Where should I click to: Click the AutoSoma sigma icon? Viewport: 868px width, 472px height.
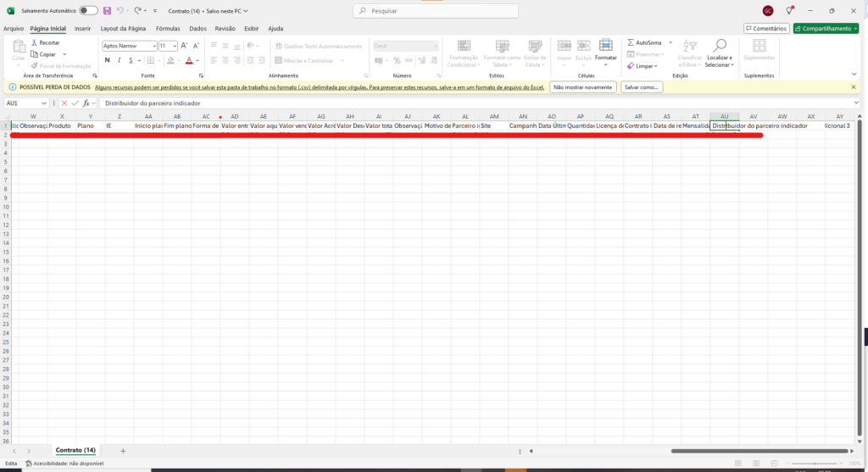point(632,42)
